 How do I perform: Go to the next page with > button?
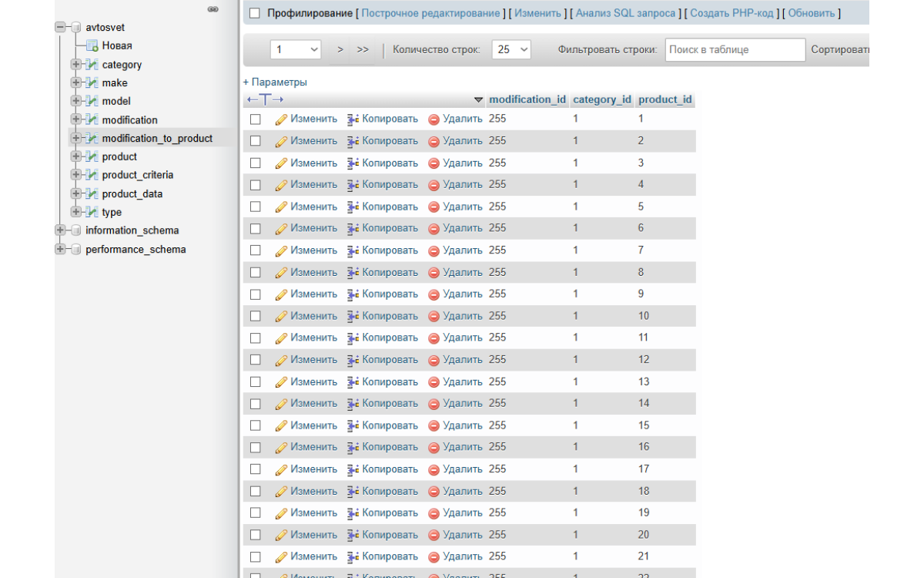340,49
